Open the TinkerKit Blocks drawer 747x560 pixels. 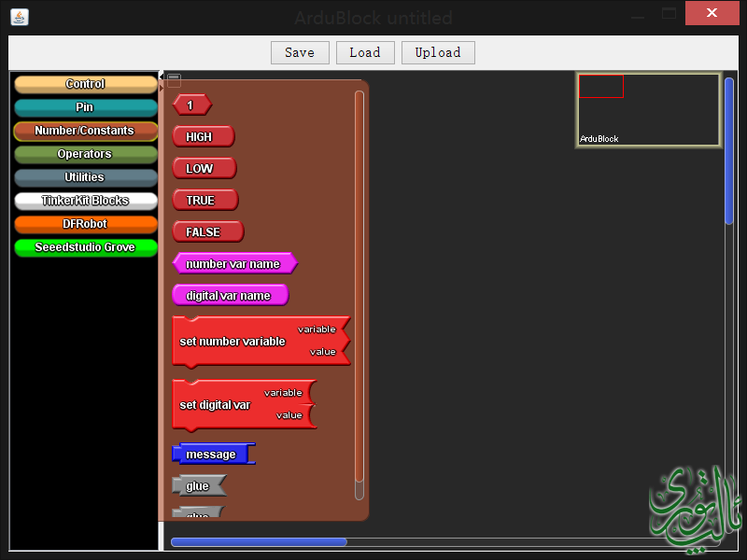click(86, 201)
